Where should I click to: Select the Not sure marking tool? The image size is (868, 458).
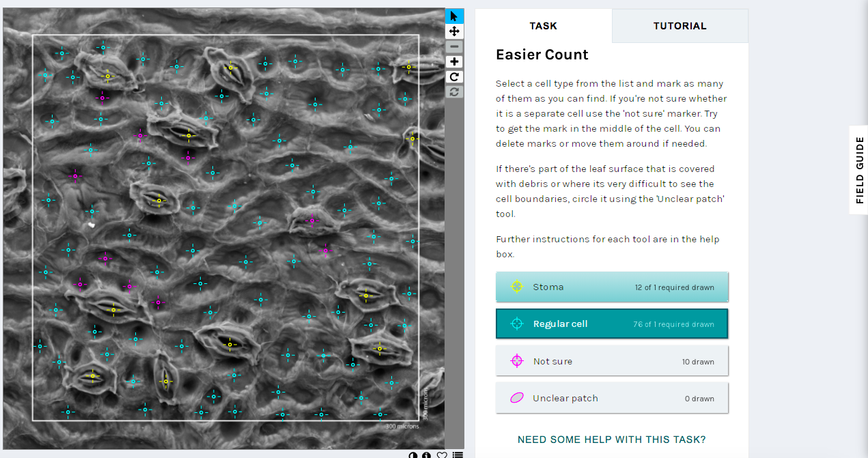point(612,360)
